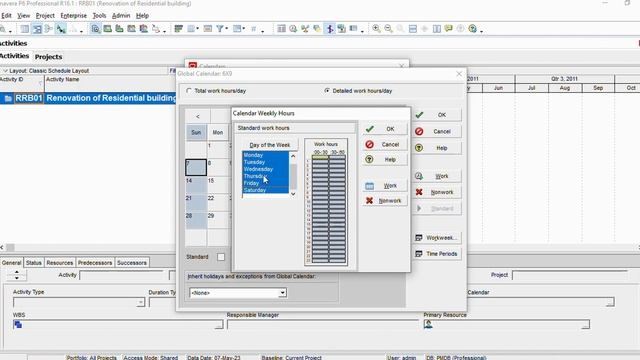Open the Enterprise menu
This screenshot has height=360, width=640.
click(x=73, y=16)
